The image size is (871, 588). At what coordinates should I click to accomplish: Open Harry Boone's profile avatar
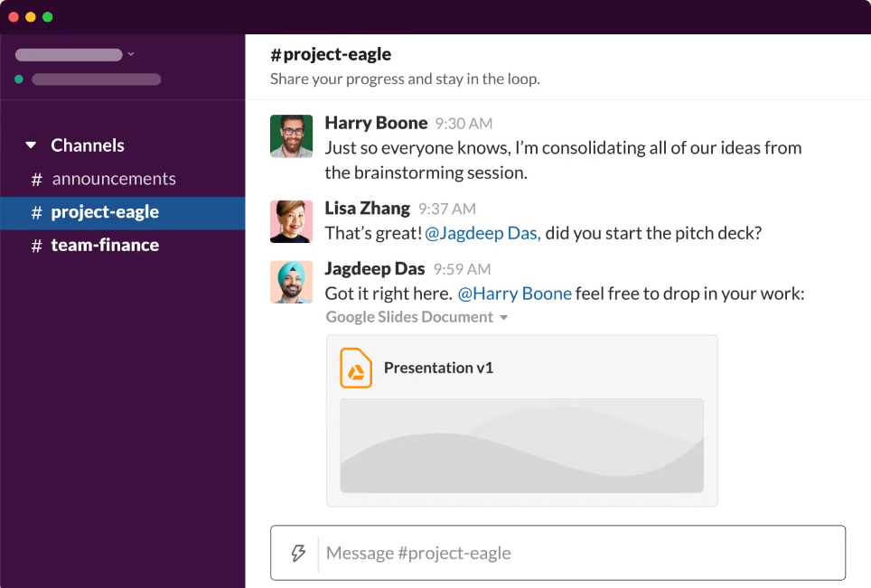point(291,136)
